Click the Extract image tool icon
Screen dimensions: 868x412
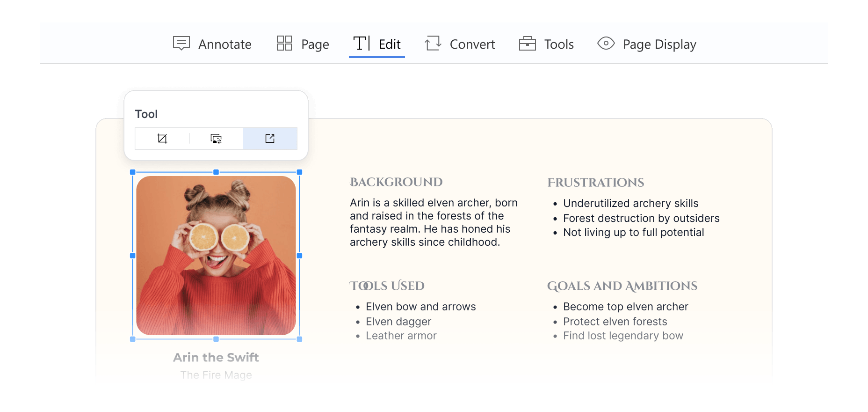point(270,139)
